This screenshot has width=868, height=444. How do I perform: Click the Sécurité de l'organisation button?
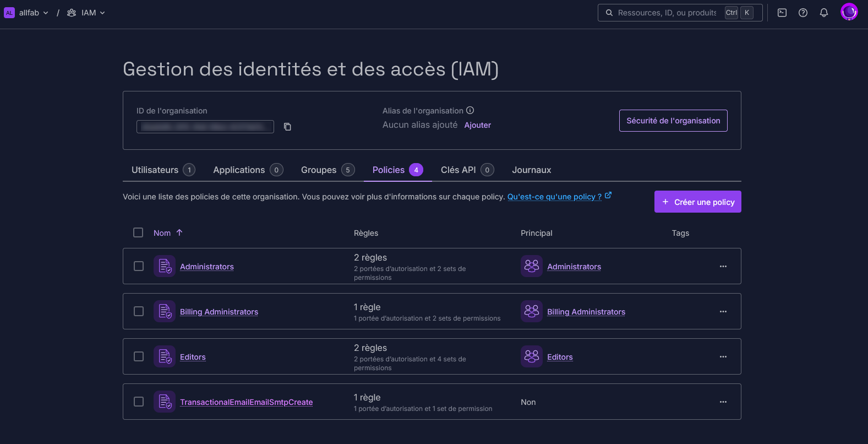[673, 121]
